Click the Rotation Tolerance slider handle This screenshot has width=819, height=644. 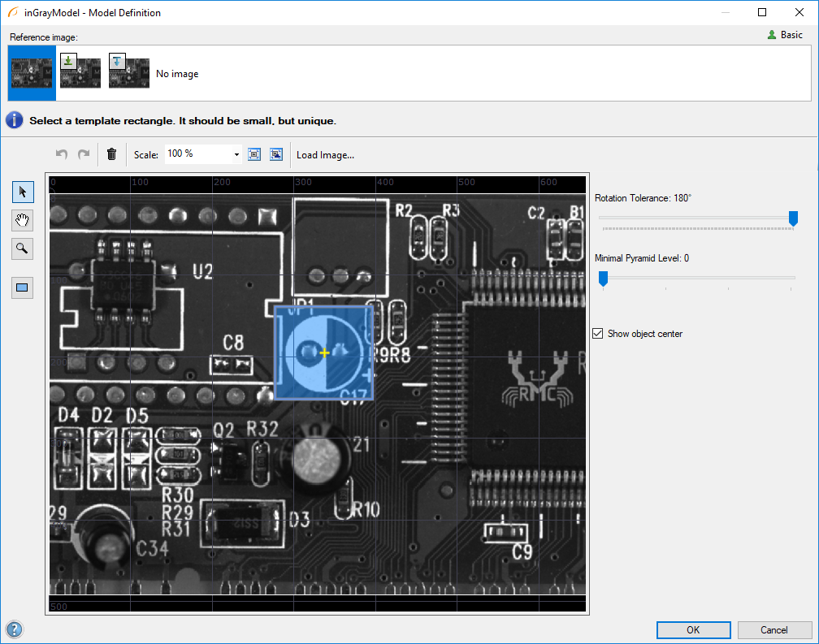click(793, 218)
